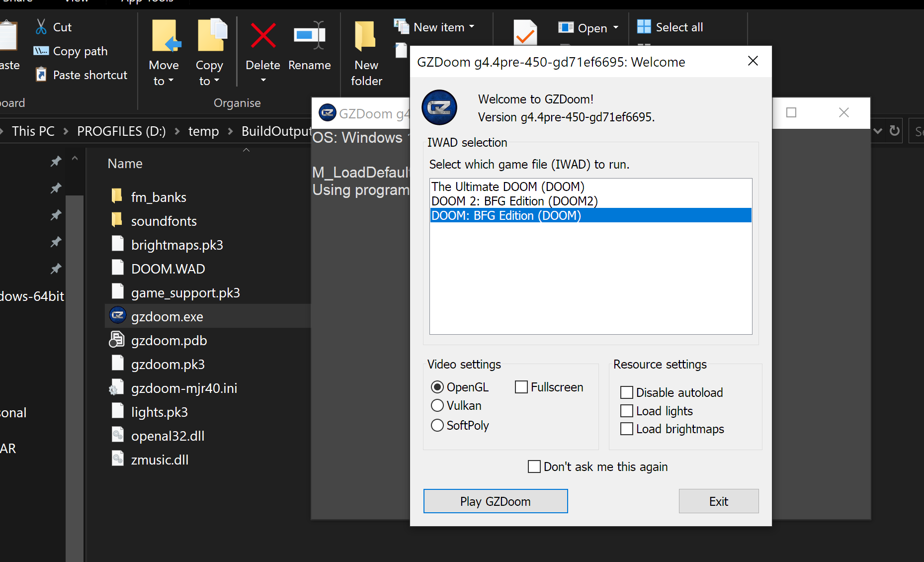This screenshot has height=562, width=924.
Task: Click the Open icon in the ribbon
Action: click(x=566, y=27)
